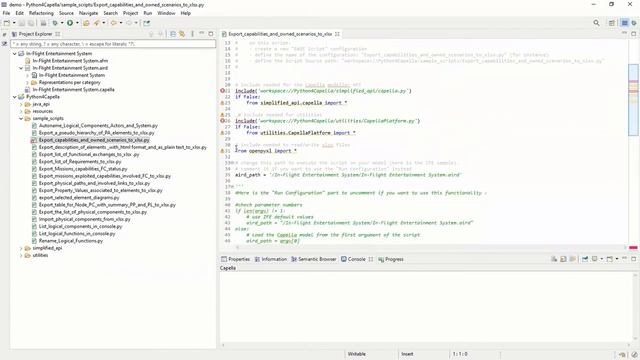Click the editor vertical scrollbar overview ruler
The image size is (640, 360).
point(633,143)
